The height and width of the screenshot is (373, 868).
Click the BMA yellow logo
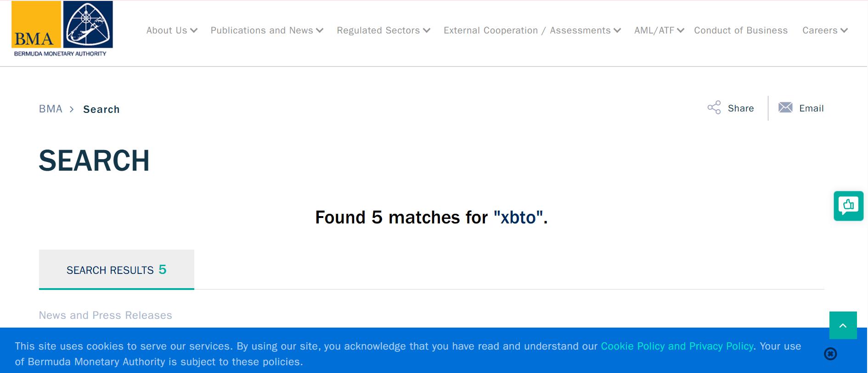click(x=36, y=24)
